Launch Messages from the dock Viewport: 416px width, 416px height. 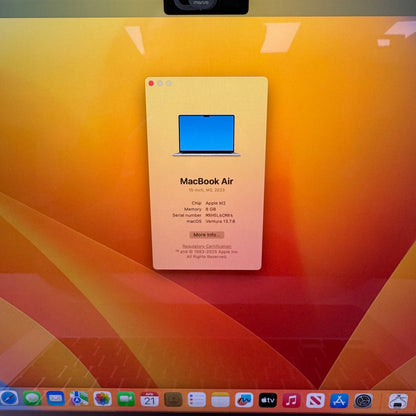32,398
